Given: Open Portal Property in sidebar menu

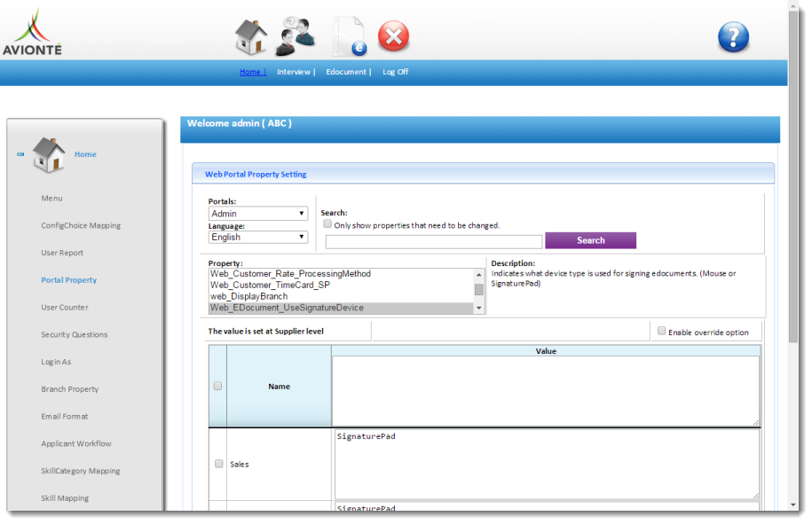Looking at the screenshot, I should coord(68,280).
